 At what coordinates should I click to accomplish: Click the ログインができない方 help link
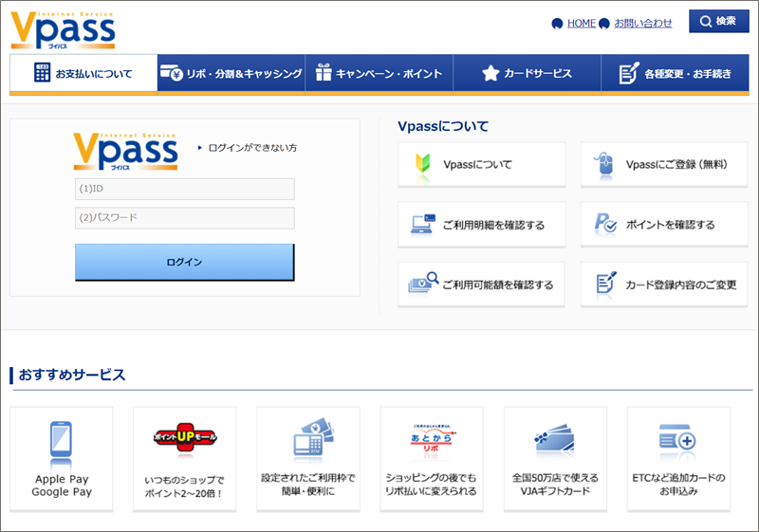[x=251, y=148]
